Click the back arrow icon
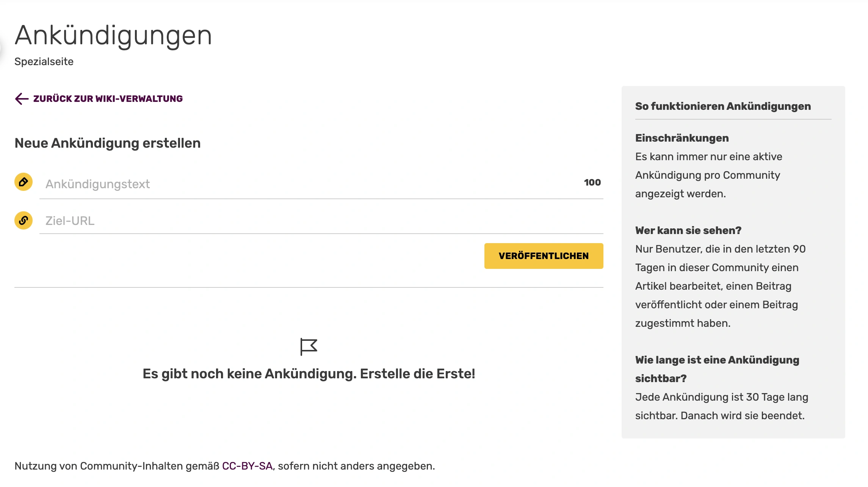This screenshot has width=868, height=487. click(22, 99)
